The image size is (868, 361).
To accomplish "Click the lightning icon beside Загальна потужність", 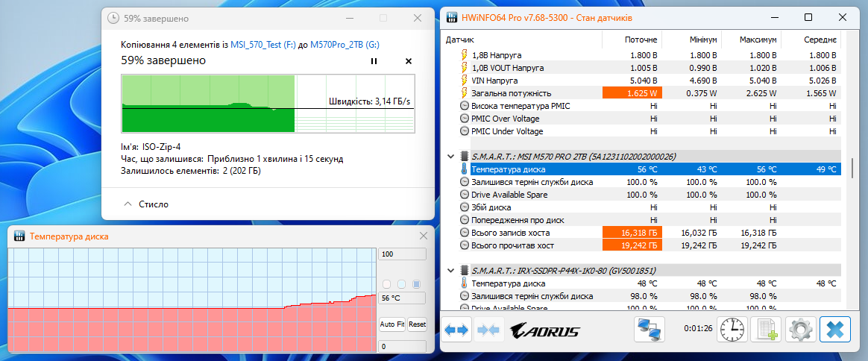I will [464, 93].
